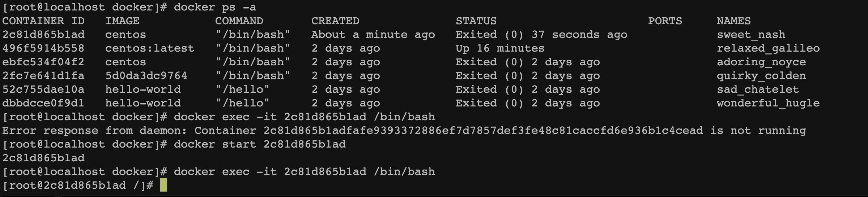868x197 pixels.
Task: Click the NAMES column header
Action: click(x=733, y=21)
